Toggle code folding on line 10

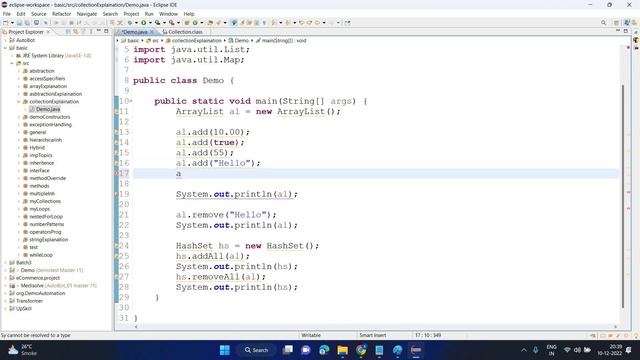(131, 101)
